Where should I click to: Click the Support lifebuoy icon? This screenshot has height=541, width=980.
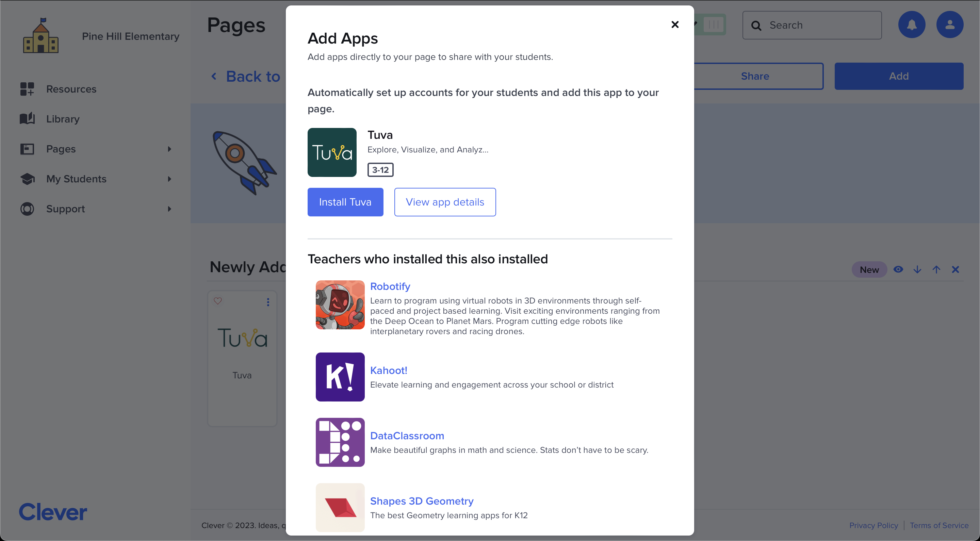[27, 209]
